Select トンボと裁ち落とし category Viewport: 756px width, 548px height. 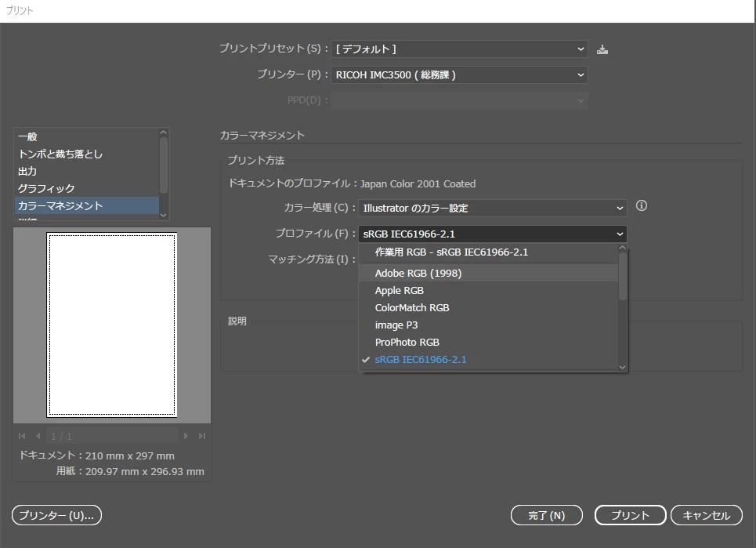coord(87,154)
